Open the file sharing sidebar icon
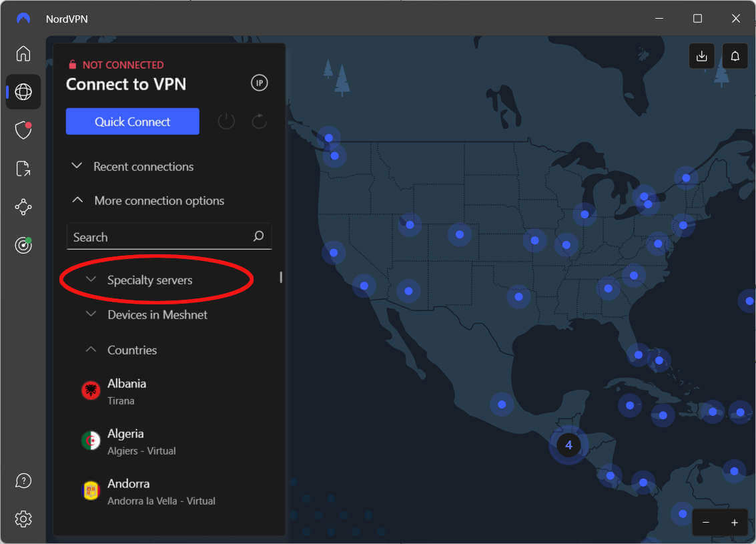The image size is (756, 544). (23, 169)
